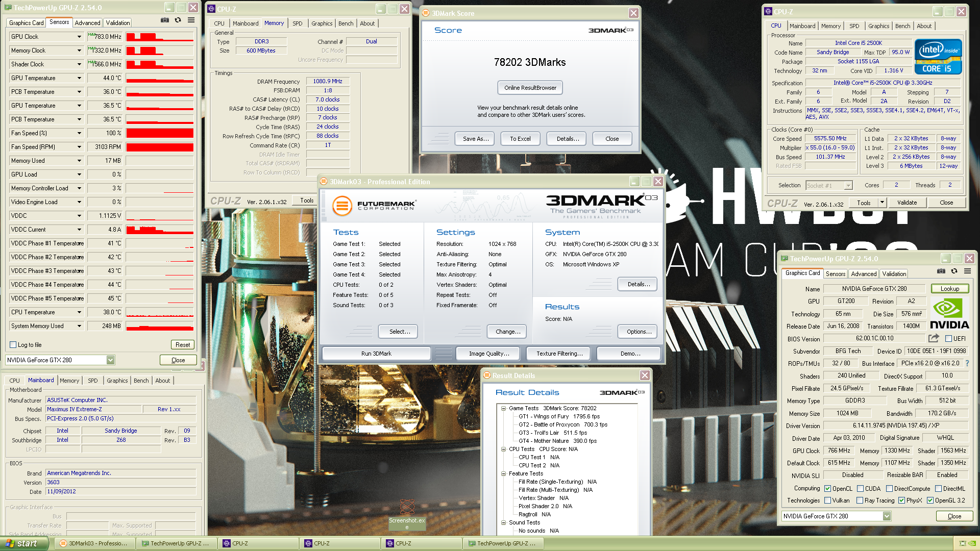
Task: Enable the Log to file checkbox
Action: point(13,345)
